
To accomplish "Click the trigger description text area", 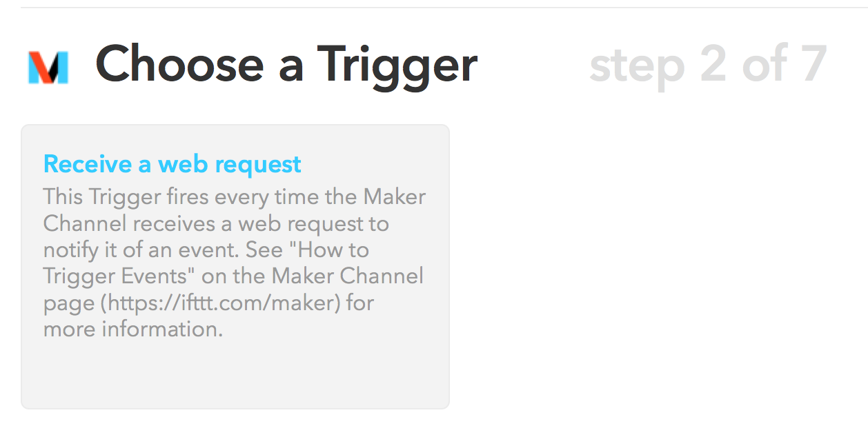I will pyautogui.click(x=235, y=262).
